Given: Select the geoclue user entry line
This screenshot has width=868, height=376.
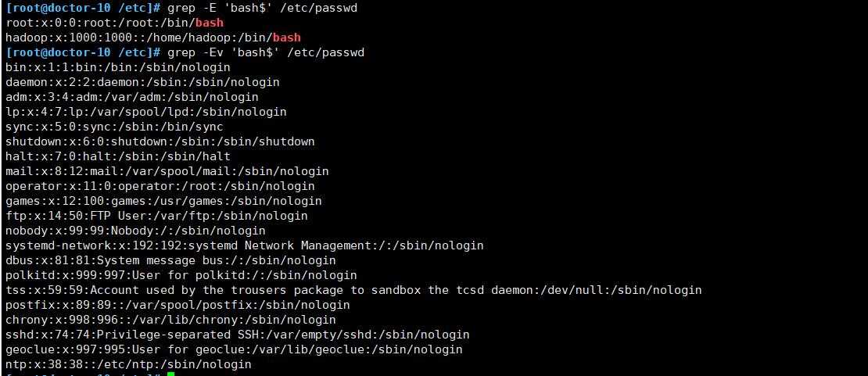Looking at the screenshot, I should [x=234, y=349].
